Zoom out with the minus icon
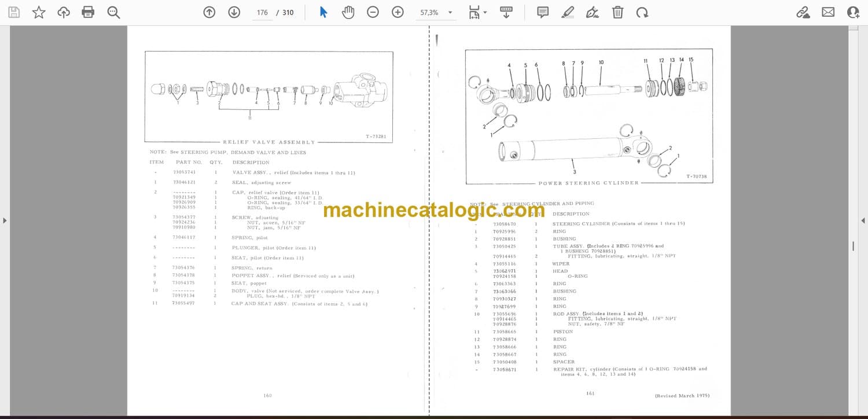The image size is (868, 419). [373, 12]
